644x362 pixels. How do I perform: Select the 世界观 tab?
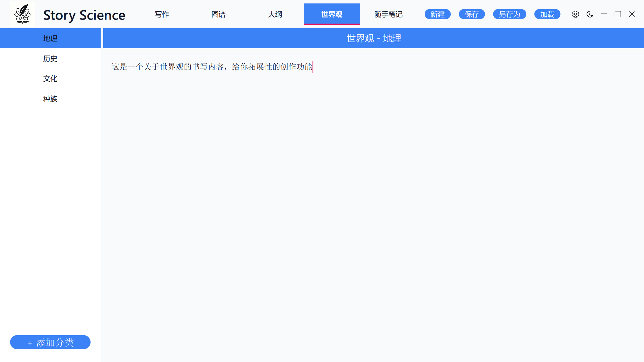pos(332,14)
